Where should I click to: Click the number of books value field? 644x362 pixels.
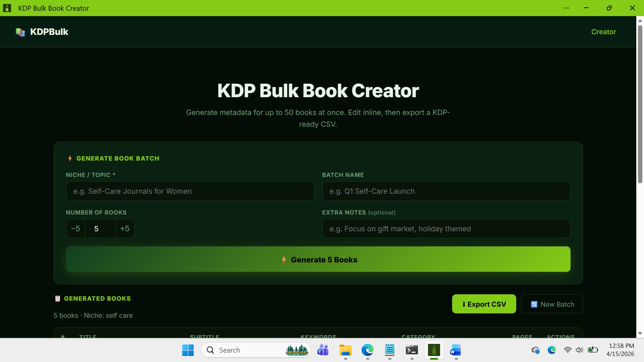(100, 229)
